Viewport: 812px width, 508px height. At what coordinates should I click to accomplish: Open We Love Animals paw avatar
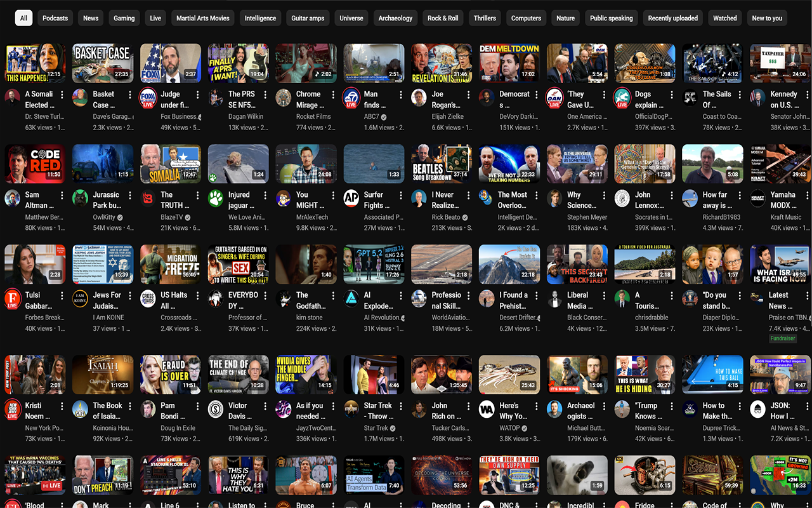point(216,198)
